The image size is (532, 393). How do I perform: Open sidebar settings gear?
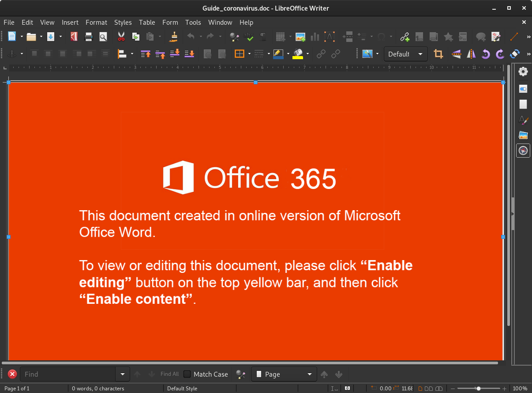pos(523,72)
